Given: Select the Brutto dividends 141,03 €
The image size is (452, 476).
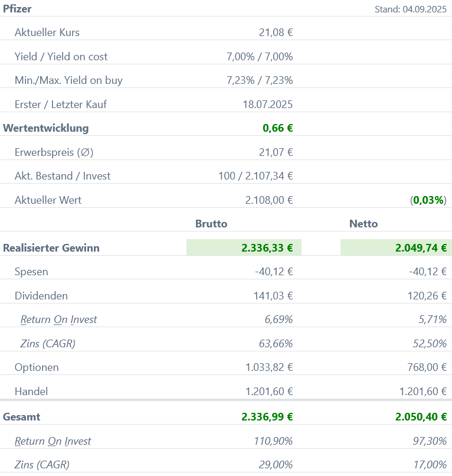Looking at the screenshot, I should click(273, 296).
